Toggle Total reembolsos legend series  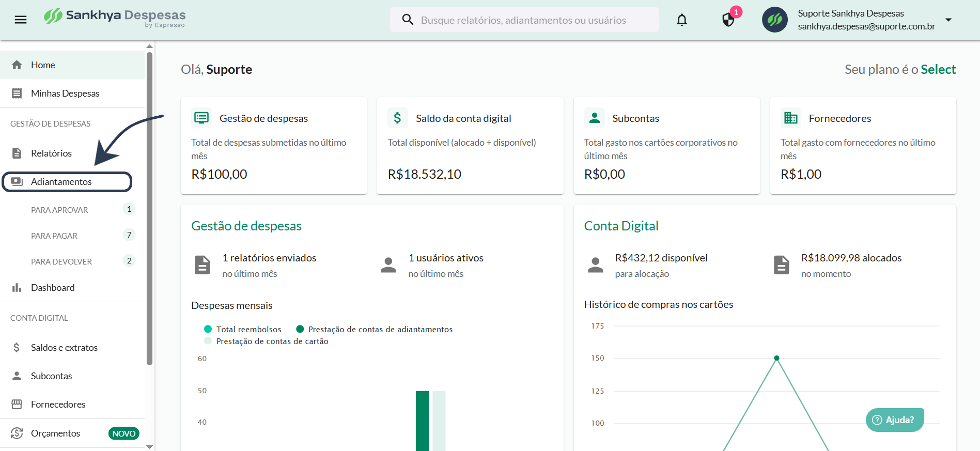click(x=243, y=329)
